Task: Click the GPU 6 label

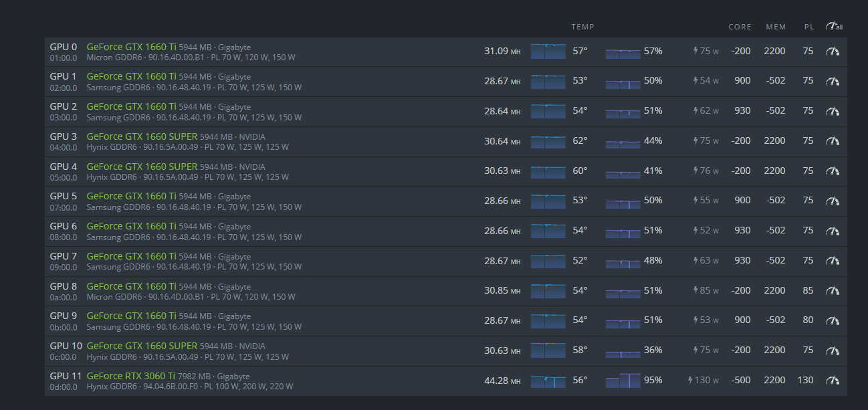Action: 63,226
